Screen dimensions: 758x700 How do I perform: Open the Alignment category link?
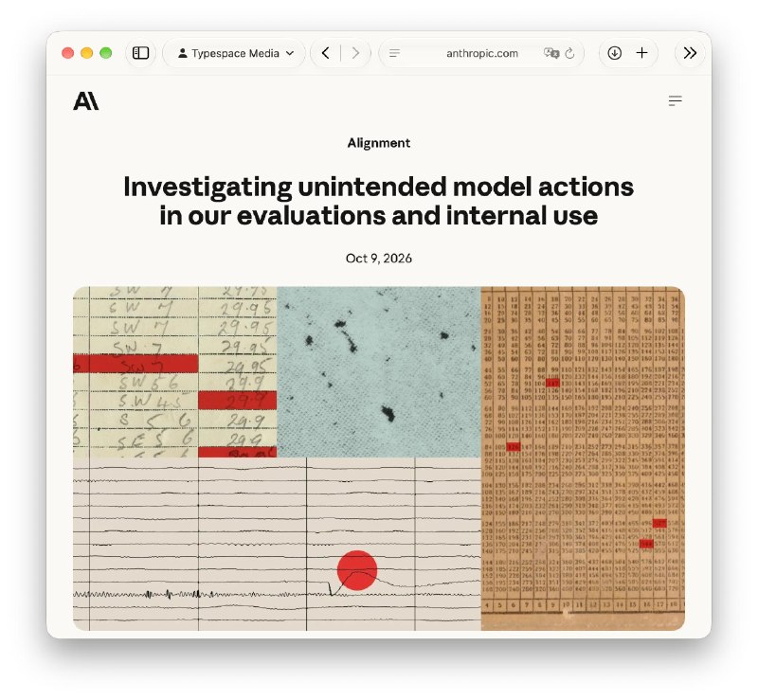pyautogui.click(x=378, y=143)
